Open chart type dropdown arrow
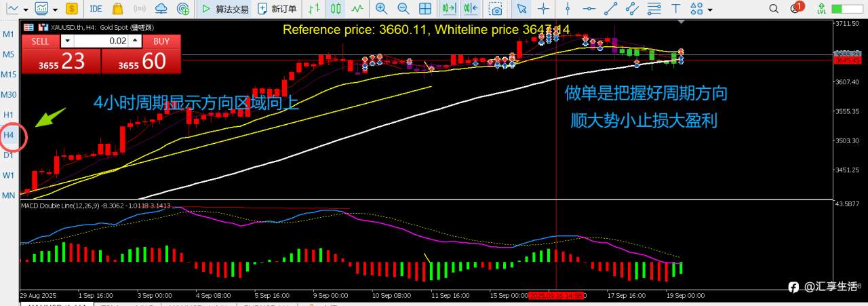Viewport: 868px width, 306px height. pyautogui.click(x=25, y=9)
